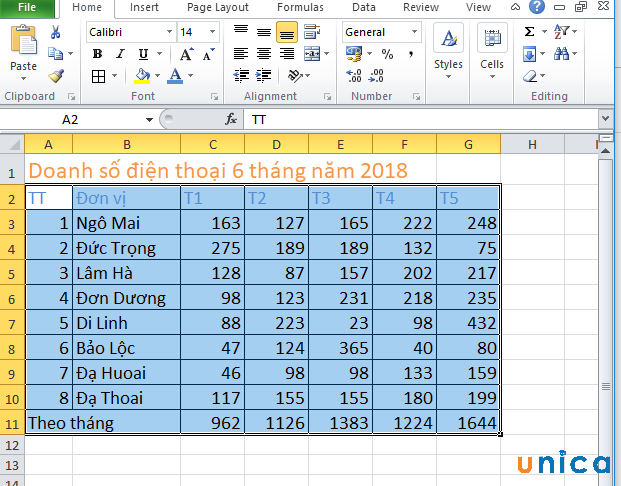Open Fill Color dropdown arrow
621x486 pixels.
[x=157, y=76]
